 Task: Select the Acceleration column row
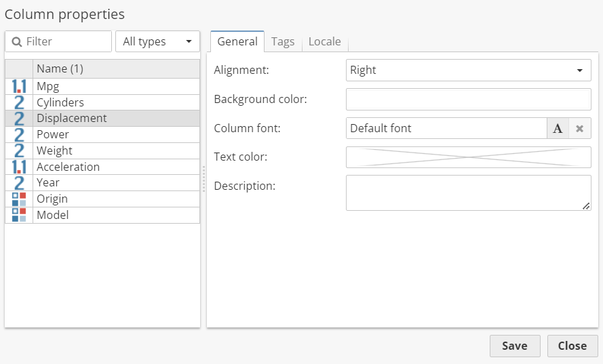tap(102, 167)
